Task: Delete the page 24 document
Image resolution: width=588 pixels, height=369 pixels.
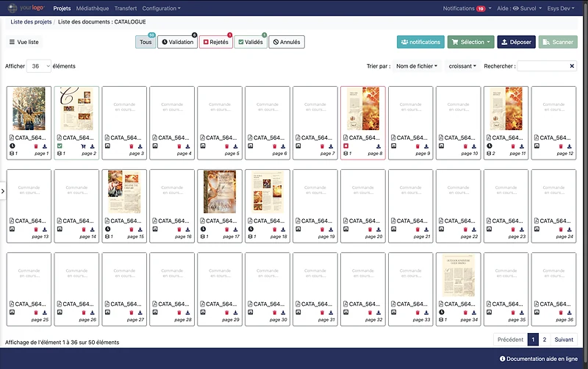Action: pos(561,229)
